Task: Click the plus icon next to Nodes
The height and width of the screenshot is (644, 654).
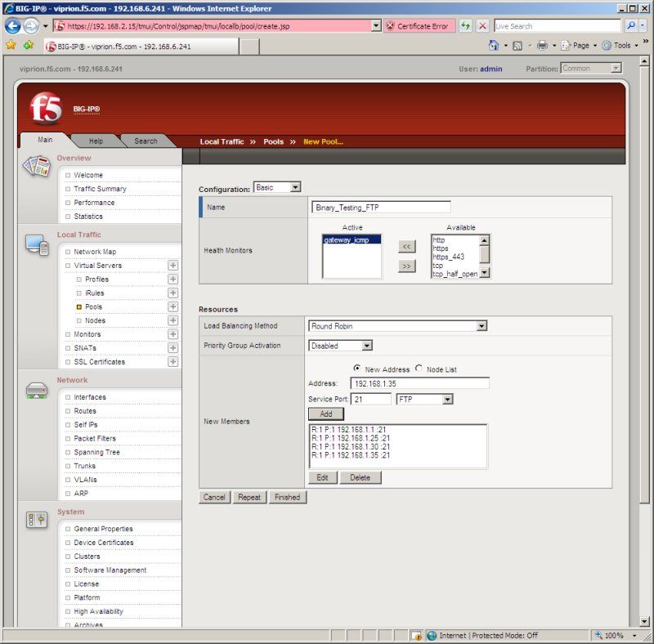Action: pyautogui.click(x=172, y=320)
